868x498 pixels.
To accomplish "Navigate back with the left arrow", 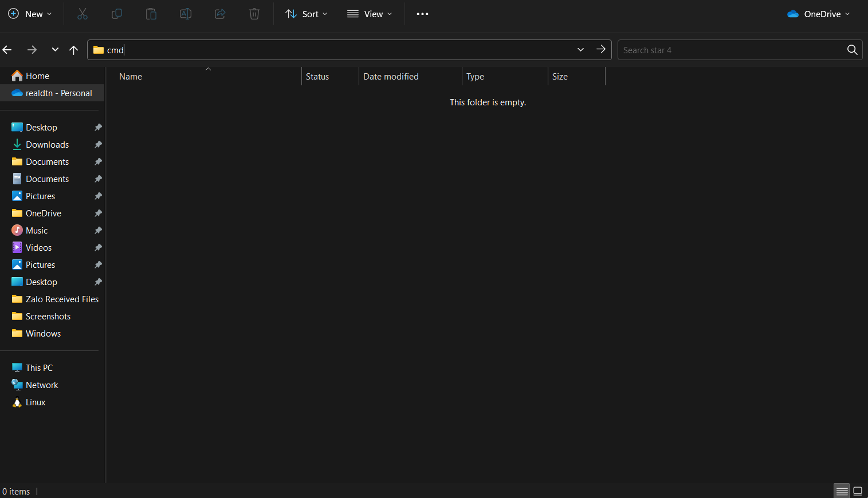I will click(x=7, y=50).
